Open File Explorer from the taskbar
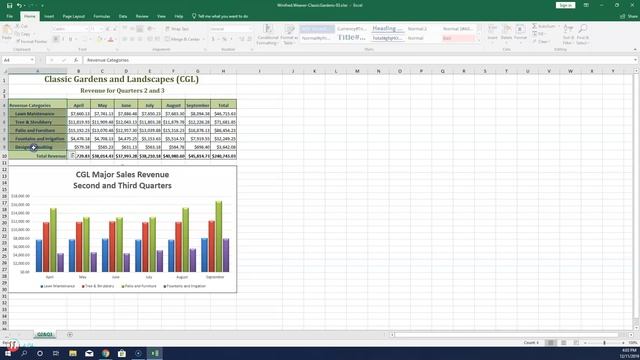The width and height of the screenshot is (640, 360). 73,353
